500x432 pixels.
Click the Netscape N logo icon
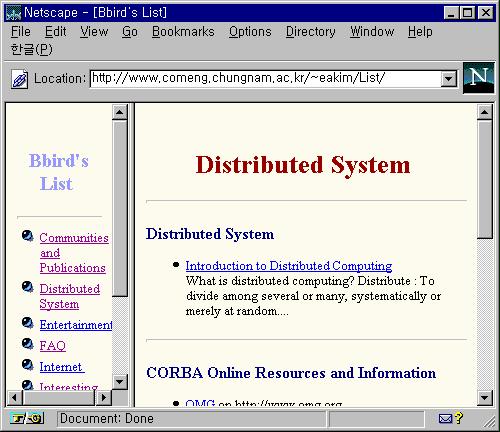point(478,78)
